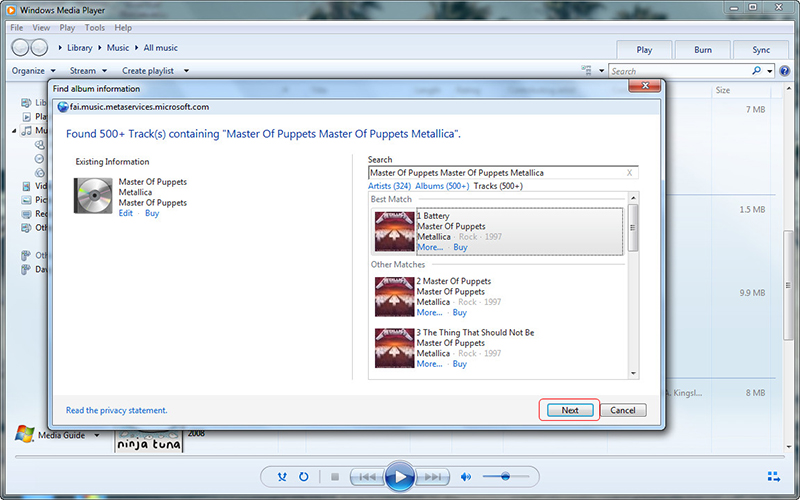Click the volume slider
This screenshot has width=800, height=500.
click(x=506, y=477)
